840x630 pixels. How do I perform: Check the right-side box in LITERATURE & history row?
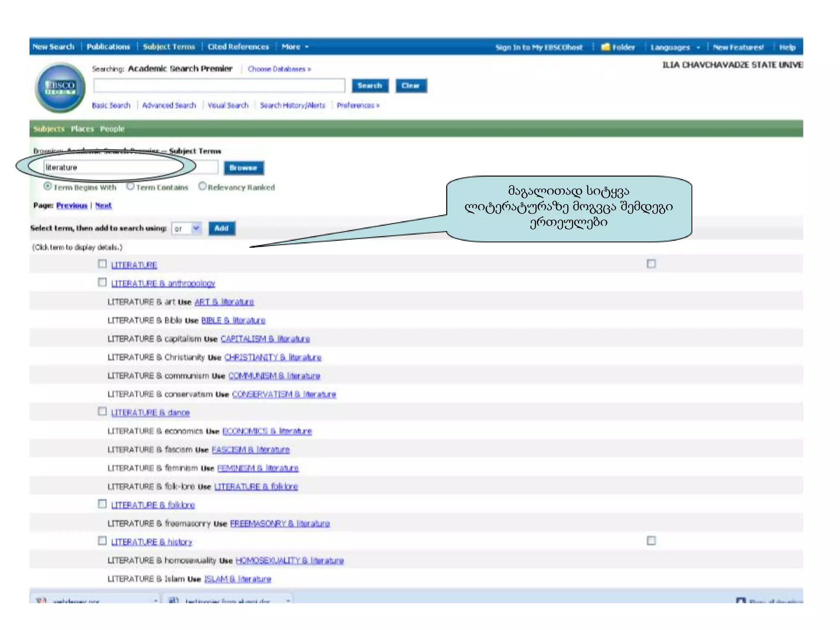651,541
